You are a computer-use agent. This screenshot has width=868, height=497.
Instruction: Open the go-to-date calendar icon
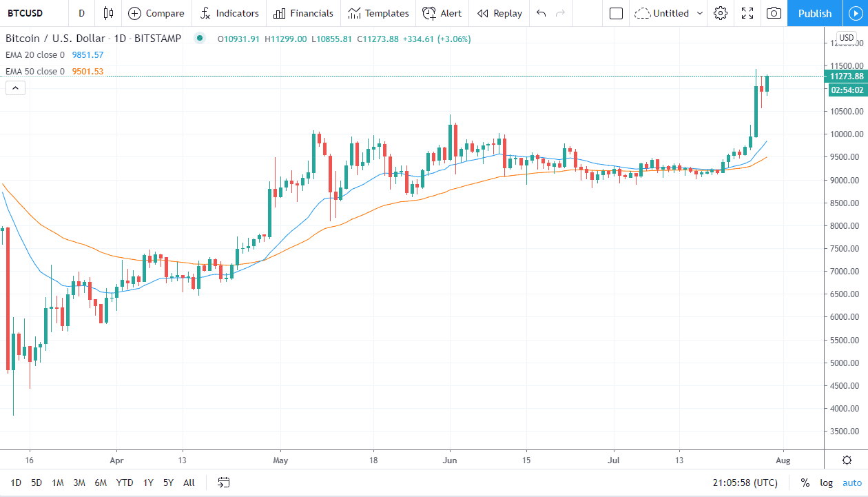point(224,483)
